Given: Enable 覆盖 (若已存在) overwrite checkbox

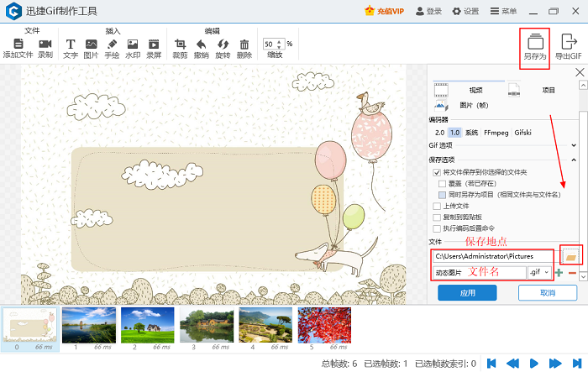Looking at the screenshot, I should (x=442, y=184).
